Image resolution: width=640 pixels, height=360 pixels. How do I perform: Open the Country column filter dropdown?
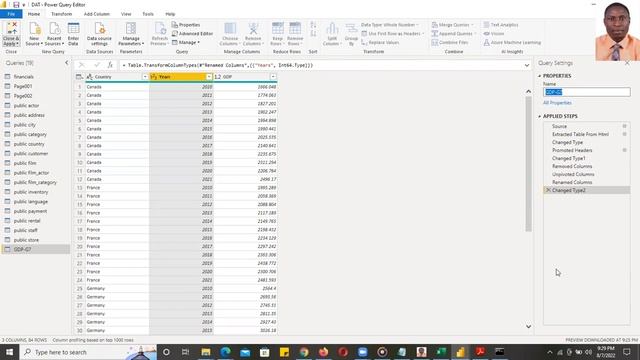tap(144, 77)
